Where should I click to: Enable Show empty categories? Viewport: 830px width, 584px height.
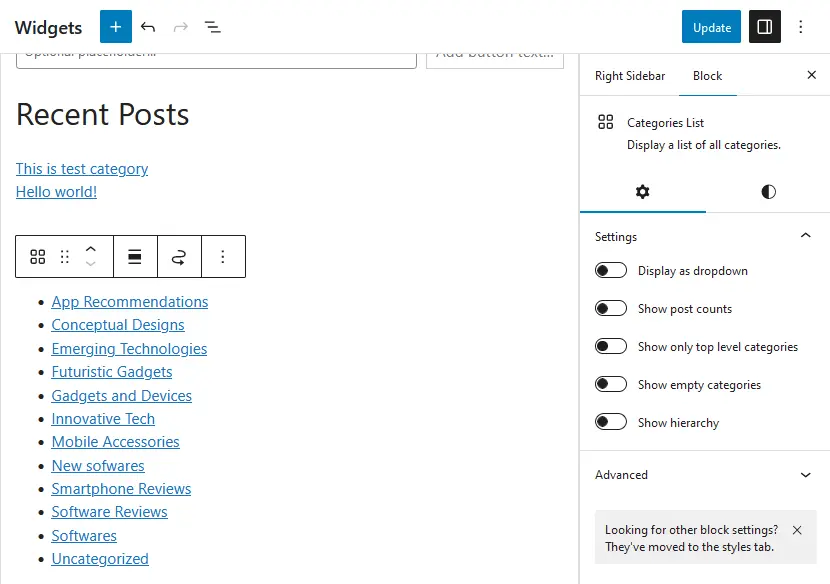click(x=611, y=384)
